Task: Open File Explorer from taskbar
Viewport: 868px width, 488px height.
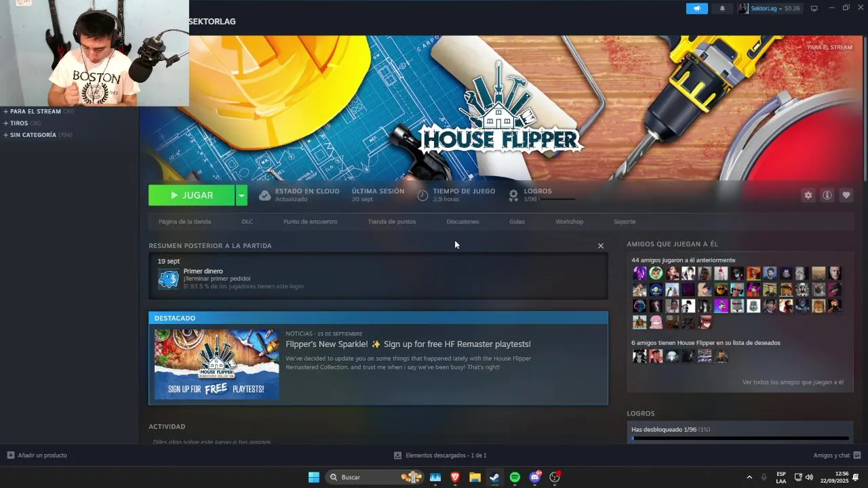Action: (475, 477)
